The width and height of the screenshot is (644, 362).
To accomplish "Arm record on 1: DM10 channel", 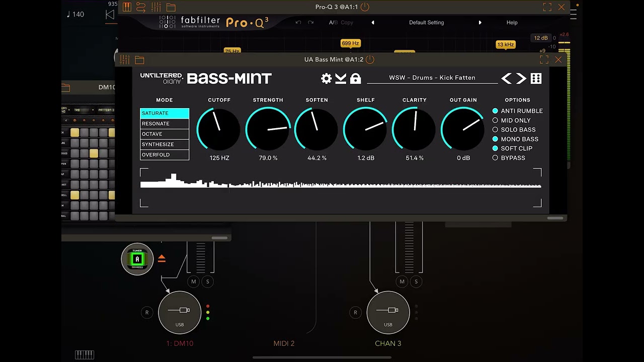I will (x=147, y=312).
